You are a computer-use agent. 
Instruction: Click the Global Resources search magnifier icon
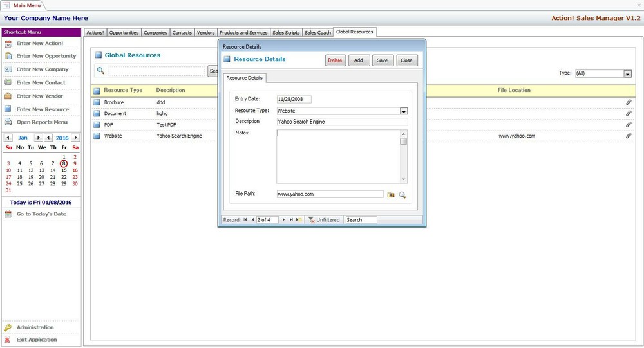point(100,71)
